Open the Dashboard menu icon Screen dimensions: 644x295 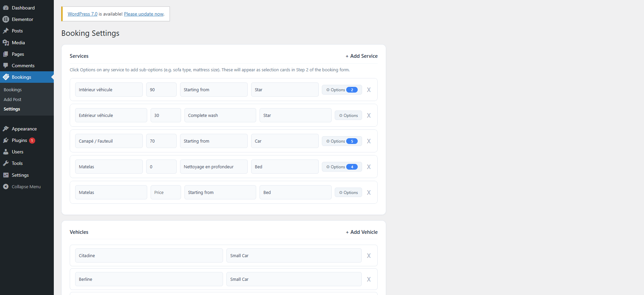tap(6, 8)
